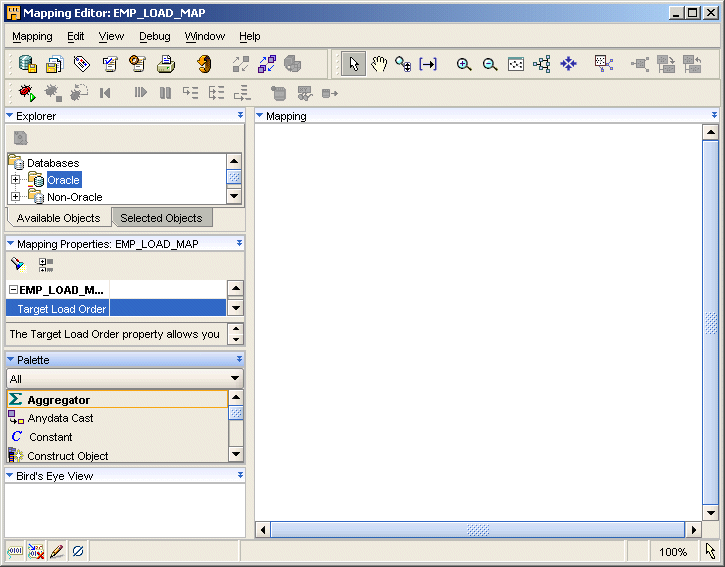
Task: Open the Palette 'All' dropdown
Action: pyautogui.click(x=235, y=379)
